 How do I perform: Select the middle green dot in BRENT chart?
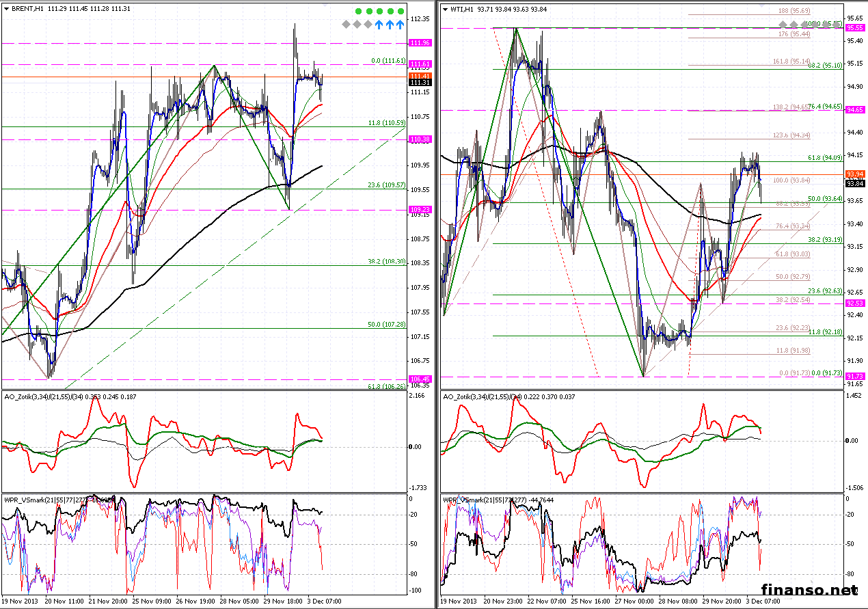point(379,12)
